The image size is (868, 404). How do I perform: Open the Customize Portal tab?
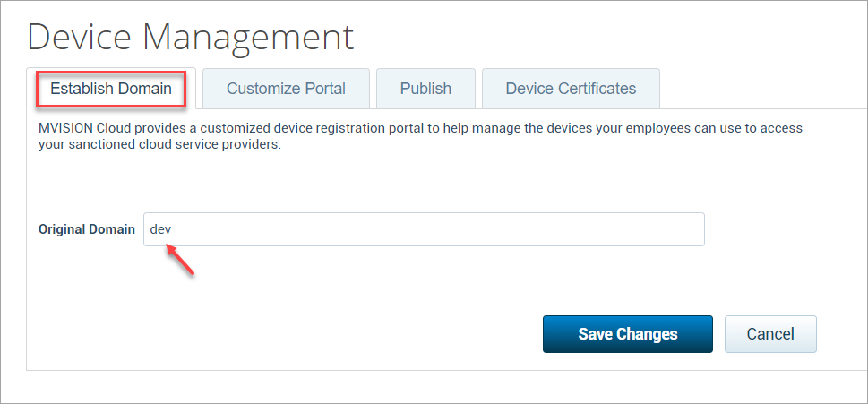point(286,89)
